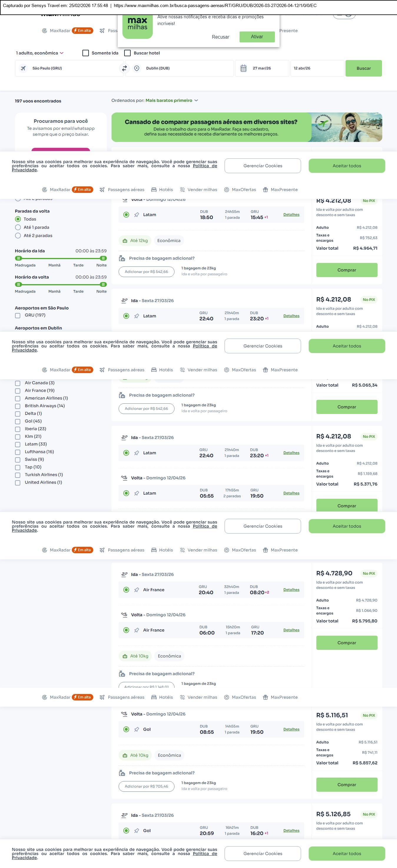Click left handle of Horário da ida slider
Screen dimensions: 397x868
[19, 259]
